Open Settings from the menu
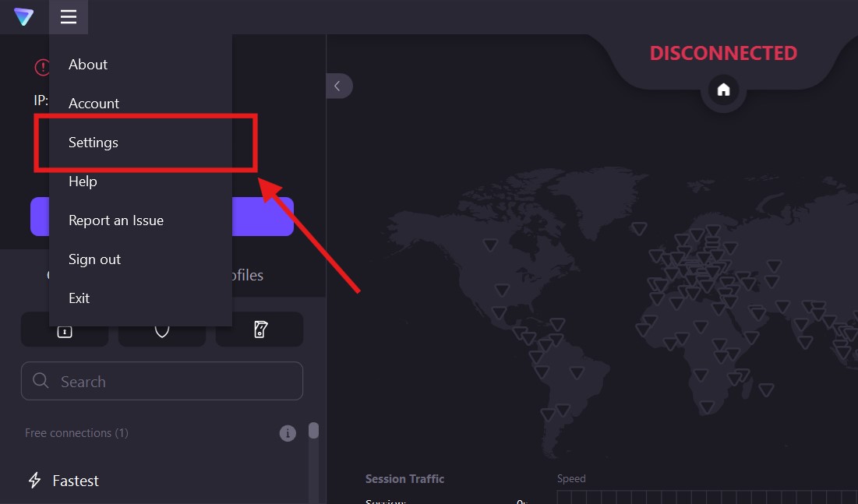 point(94,143)
